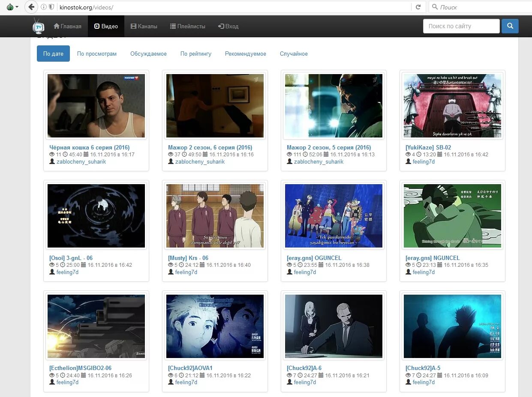The width and height of the screenshot is (532, 397).
Task: Open feeling7d profile under [Chuck92]A-6
Action: tap(305, 382)
